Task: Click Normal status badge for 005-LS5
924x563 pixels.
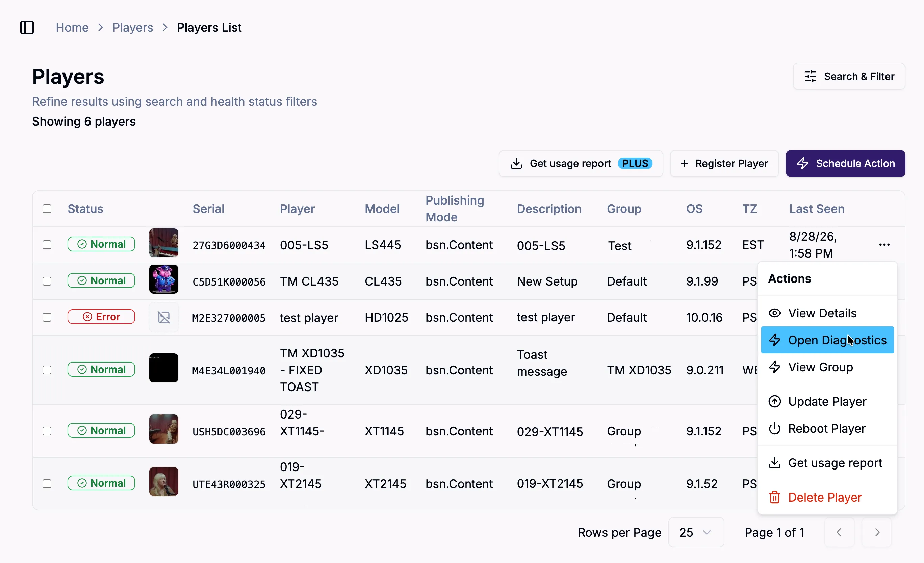Action: pyautogui.click(x=101, y=244)
